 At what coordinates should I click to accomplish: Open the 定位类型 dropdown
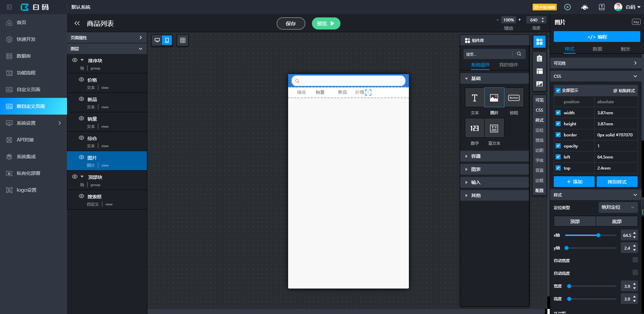point(618,207)
